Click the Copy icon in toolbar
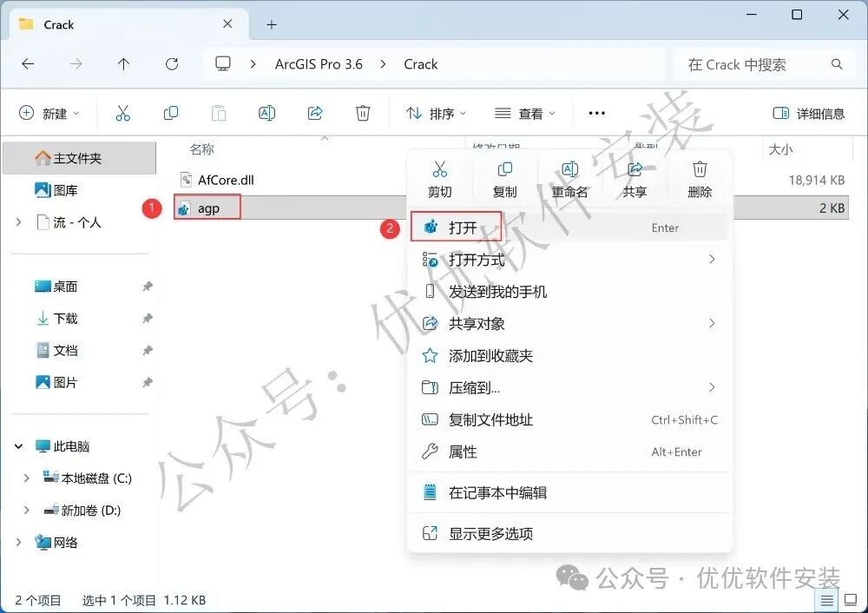This screenshot has height=613, width=868. [171, 114]
